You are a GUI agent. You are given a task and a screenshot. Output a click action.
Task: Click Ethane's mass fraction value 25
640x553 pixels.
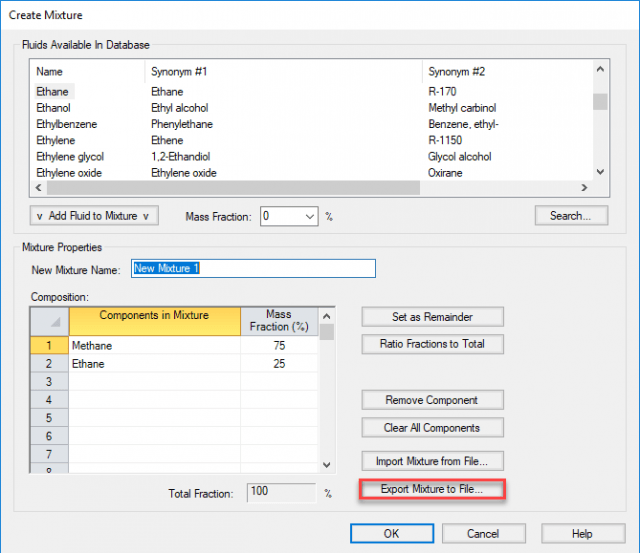point(279,364)
